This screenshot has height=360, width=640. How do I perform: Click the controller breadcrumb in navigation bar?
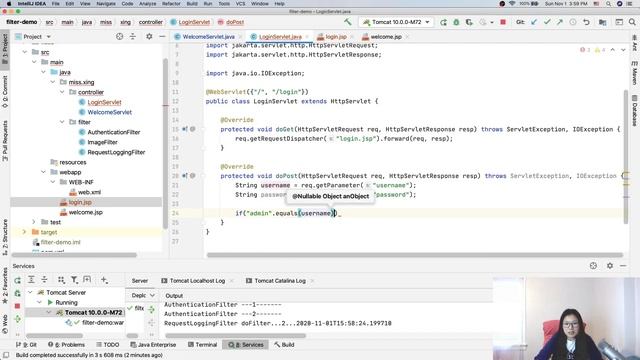click(x=151, y=22)
